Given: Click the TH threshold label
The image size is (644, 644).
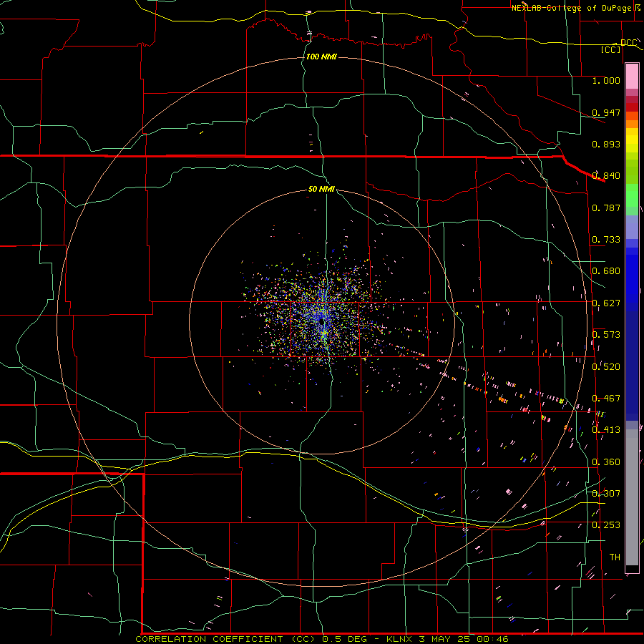Looking at the screenshot, I should pos(615,557).
